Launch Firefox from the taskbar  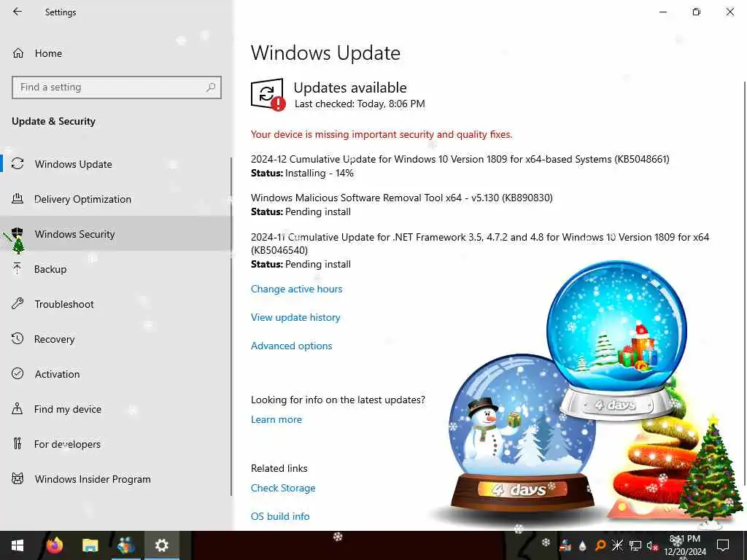pyautogui.click(x=54, y=545)
